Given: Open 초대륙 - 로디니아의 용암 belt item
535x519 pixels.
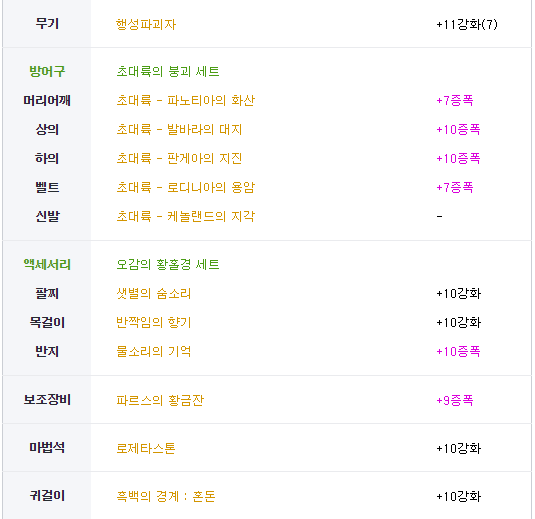Looking at the screenshot, I should [186, 188].
